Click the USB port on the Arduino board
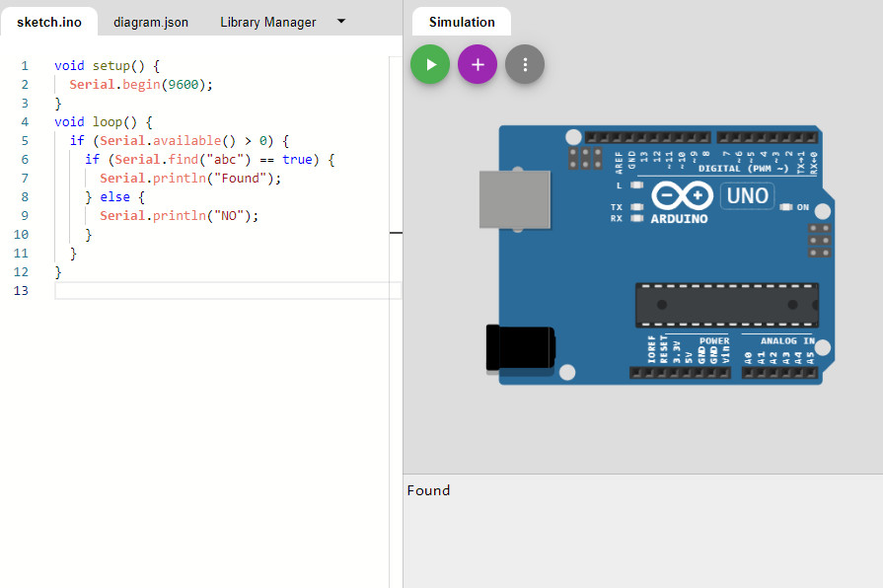This screenshot has height=588, width=883. pyautogui.click(x=515, y=199)
